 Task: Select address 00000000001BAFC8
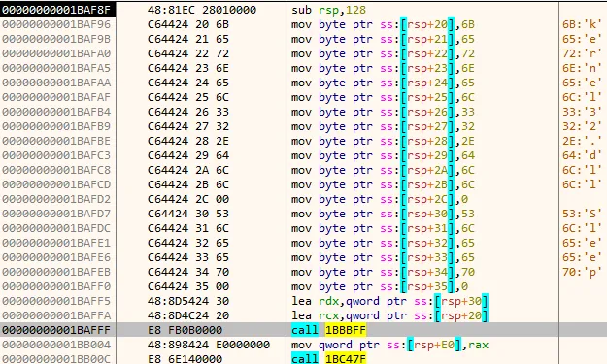coord(56,170)
